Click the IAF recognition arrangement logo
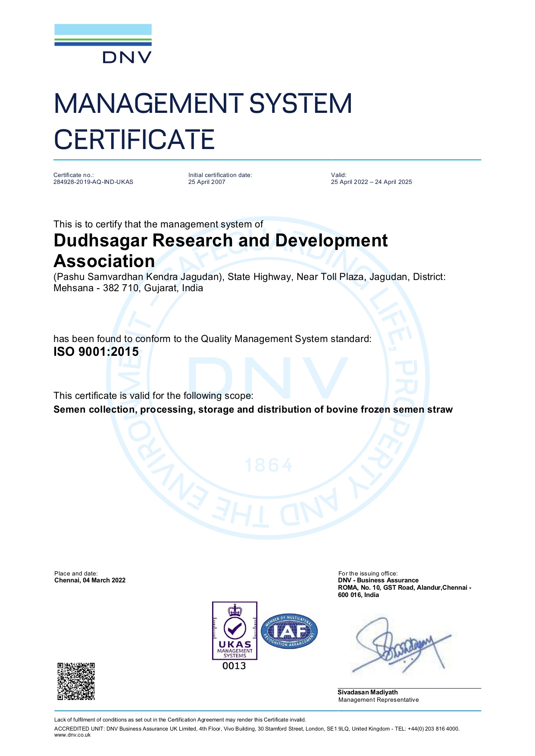Image resolution: width=535 pixels, height=756 pixels. coord(289,632)
